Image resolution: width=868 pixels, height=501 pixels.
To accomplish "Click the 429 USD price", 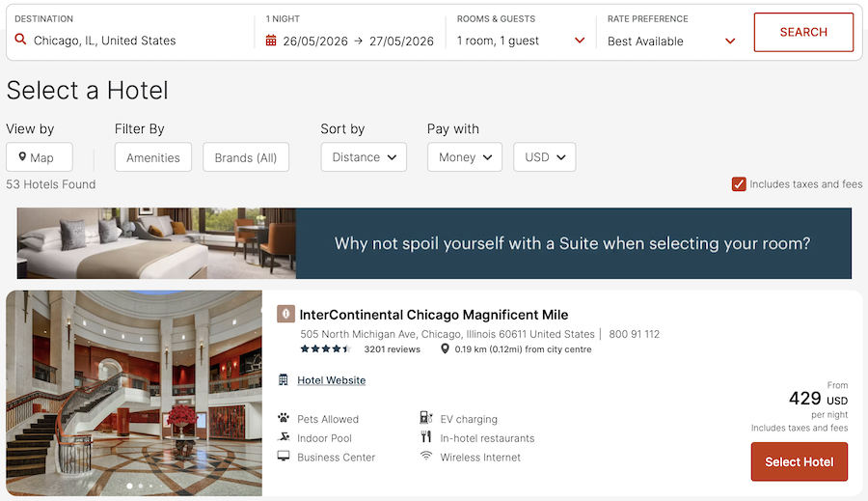I will point(818,399).
